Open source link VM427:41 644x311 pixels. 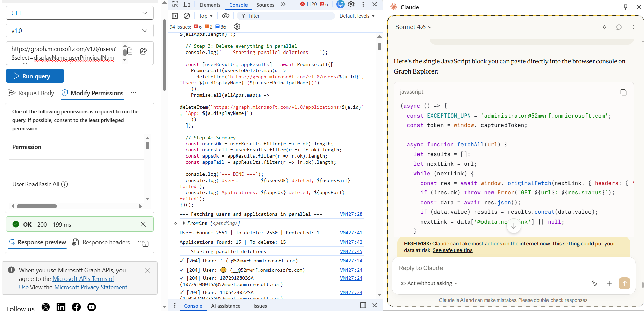[351, 233]
